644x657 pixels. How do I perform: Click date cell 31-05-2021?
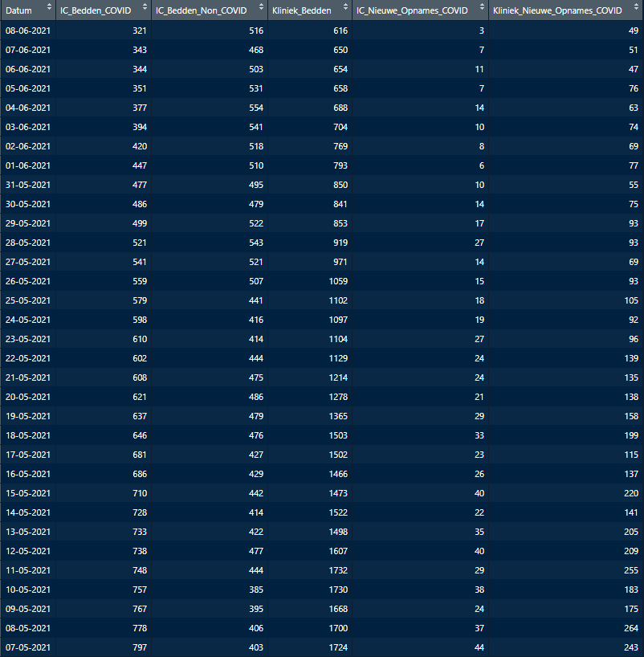pyautogui.click(x=28, y=185)
